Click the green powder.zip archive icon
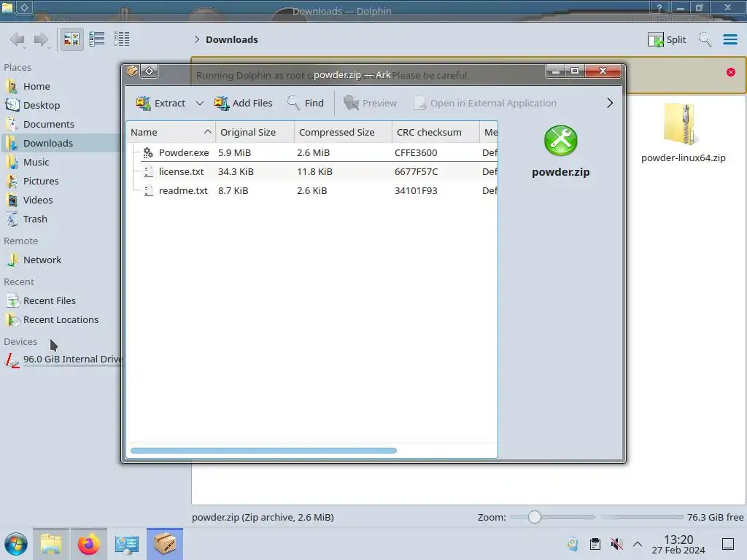The height and width of the screenshot is (560, 747). pos(560,141)
